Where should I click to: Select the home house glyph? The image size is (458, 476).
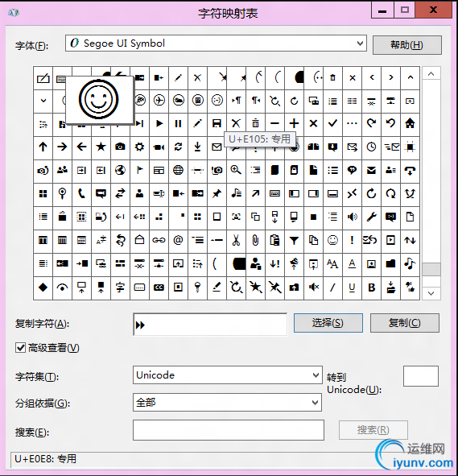pos(410,123)
